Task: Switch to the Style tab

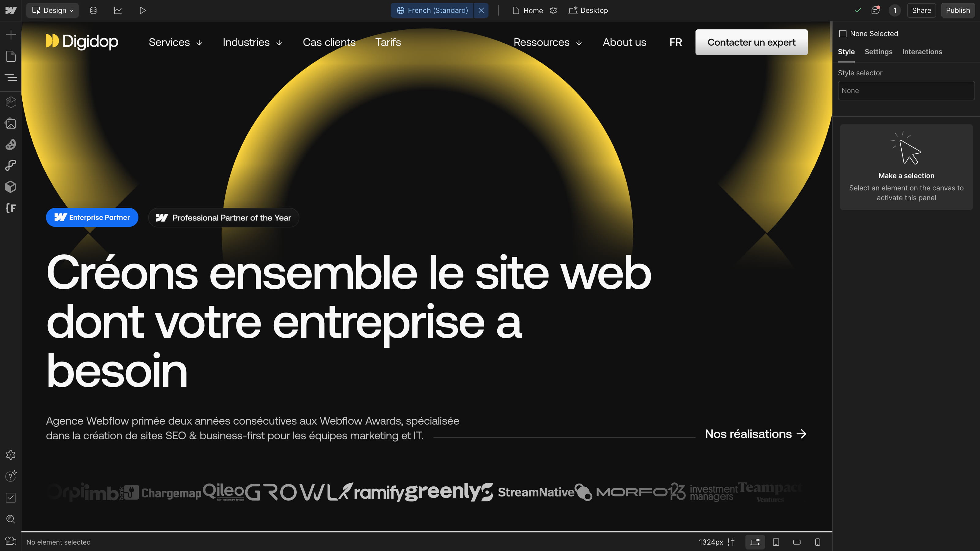Action: [846, 52]
